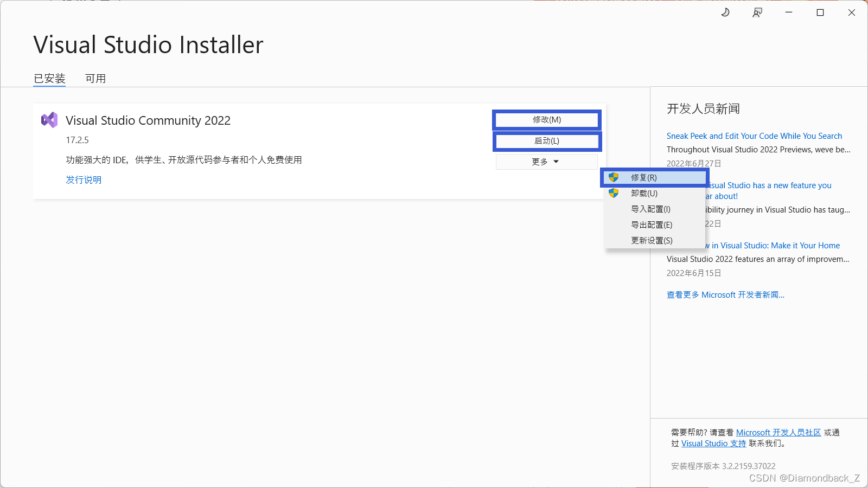Toggle dark theme moon icon
Image resolution: width=868 pixels, height=488 pixels.
click(725, 12)
